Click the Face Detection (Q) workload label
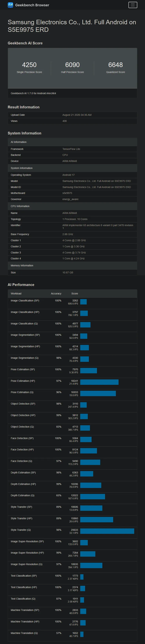This screenshot has width=145, height=644. point(22,461)
